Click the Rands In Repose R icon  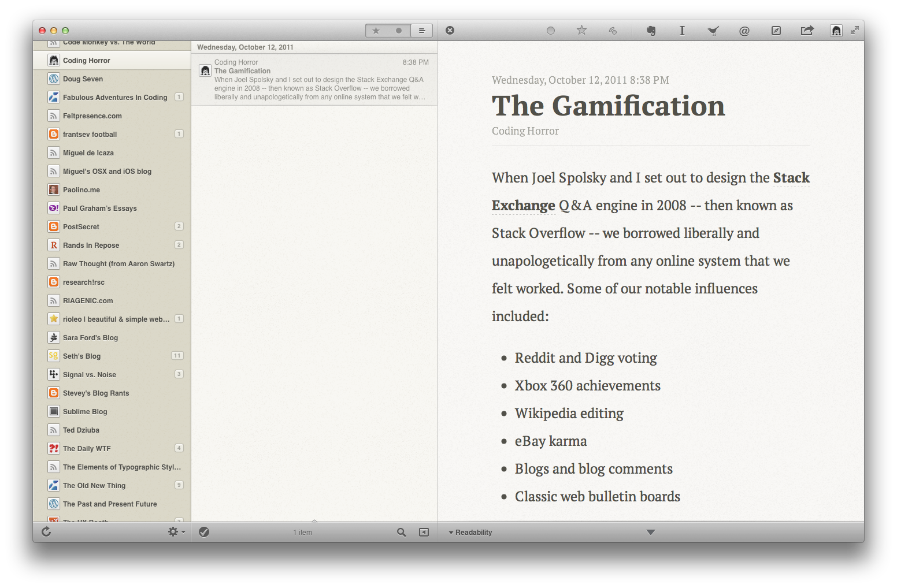[x=54, y=245]
